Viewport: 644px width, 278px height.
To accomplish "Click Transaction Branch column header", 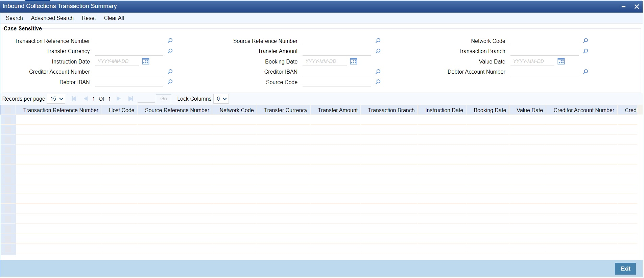I will pos(391,110).
